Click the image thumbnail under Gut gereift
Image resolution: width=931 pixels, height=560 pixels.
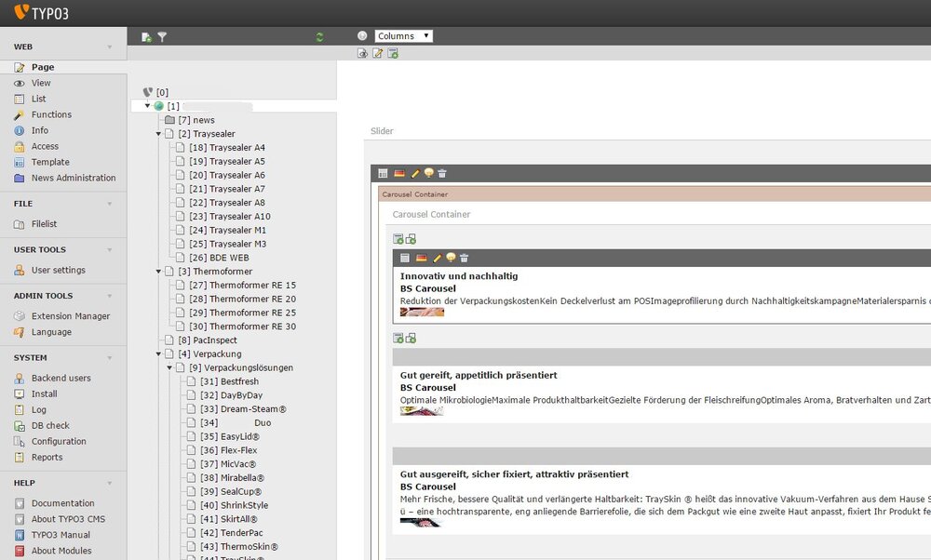[422, 411]
